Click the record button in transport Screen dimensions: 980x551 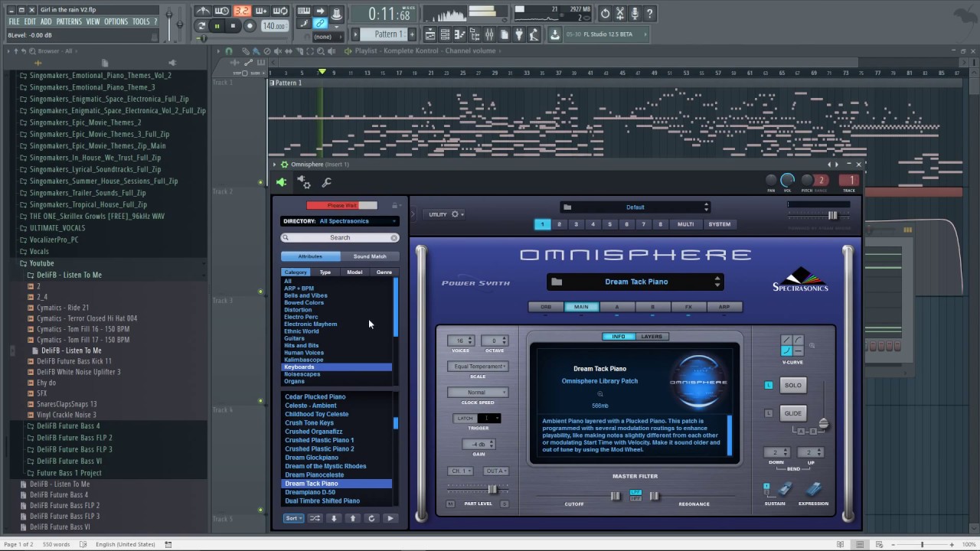(x=250, y=26)
